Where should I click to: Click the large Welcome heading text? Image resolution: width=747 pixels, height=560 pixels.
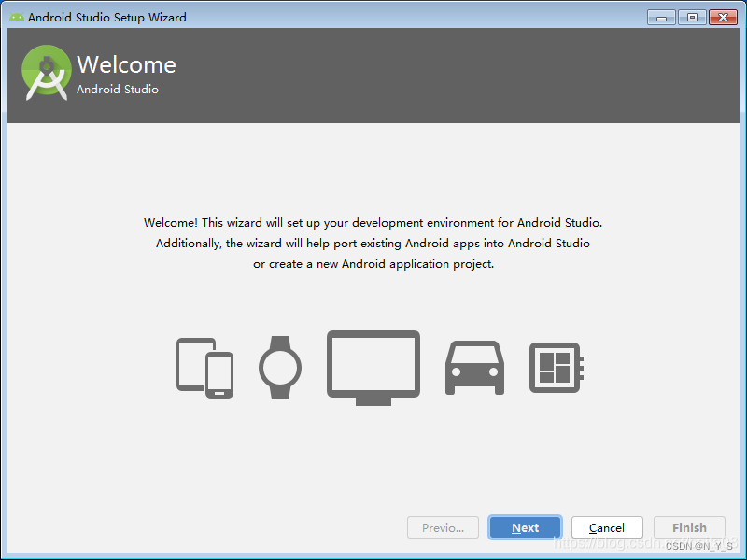[126, 64]
